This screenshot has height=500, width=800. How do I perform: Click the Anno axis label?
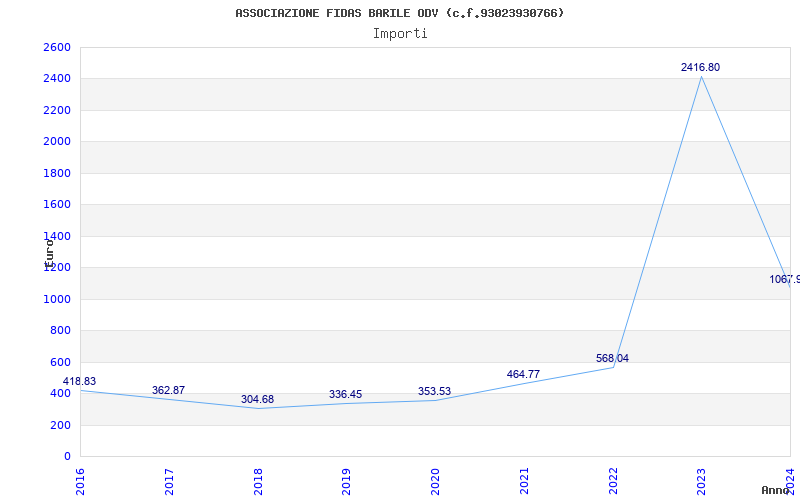pyautogui.click(x=775, y=490)
